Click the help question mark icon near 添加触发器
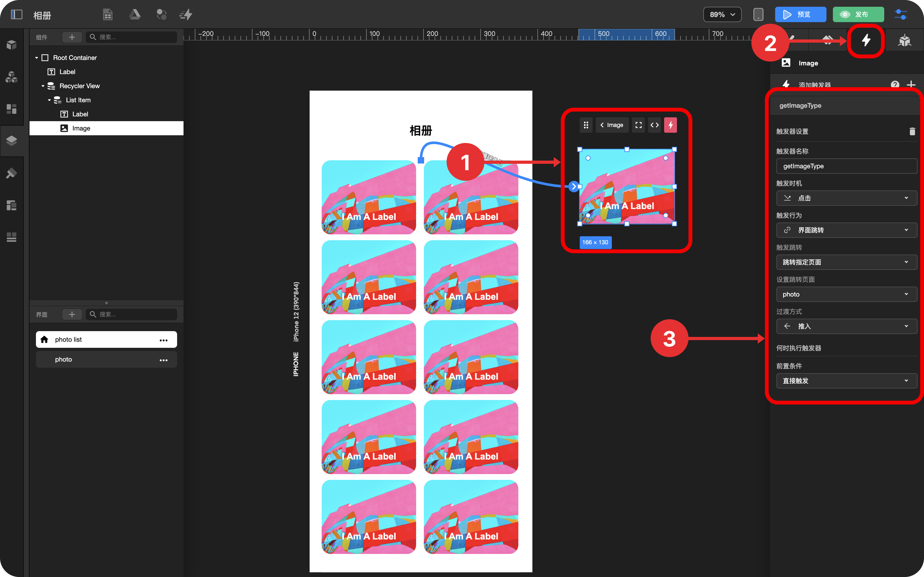 pos(894,84)
